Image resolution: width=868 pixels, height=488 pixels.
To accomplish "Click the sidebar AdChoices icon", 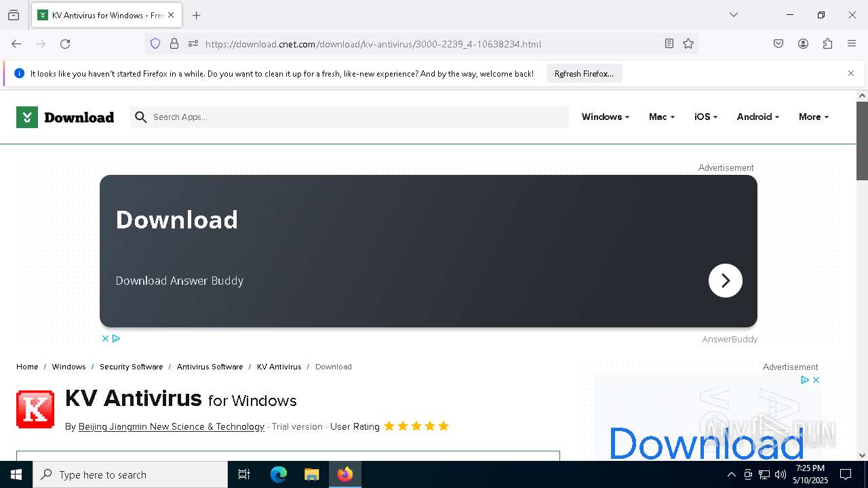I will tap(805, 380).
